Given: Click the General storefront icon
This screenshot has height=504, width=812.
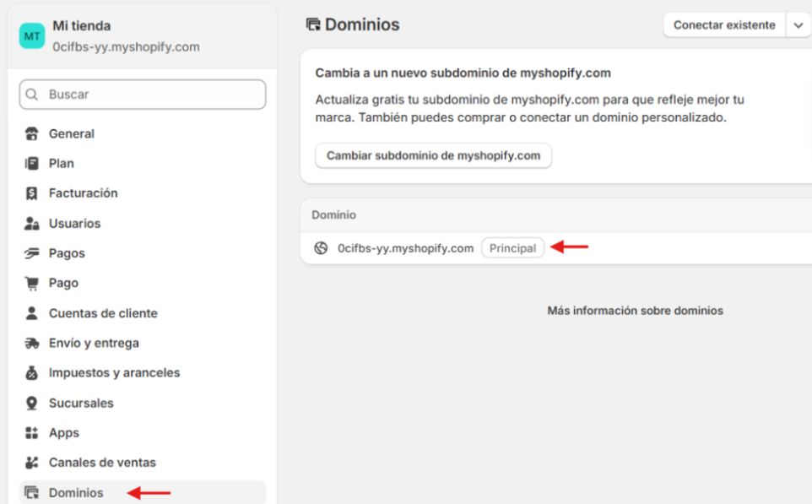Looking at the screenshot, I should tap(31, 133).
